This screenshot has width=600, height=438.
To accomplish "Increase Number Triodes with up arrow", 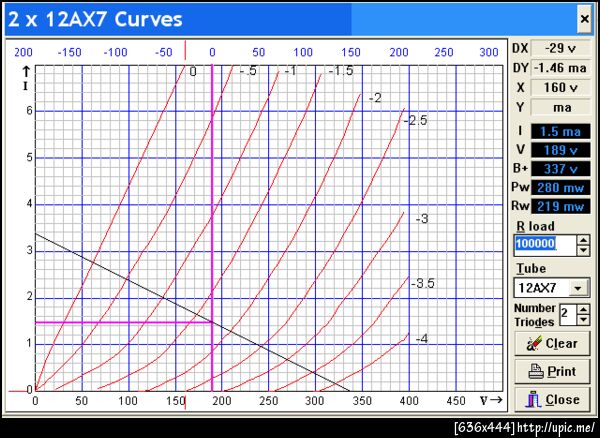I will (583, 309).
